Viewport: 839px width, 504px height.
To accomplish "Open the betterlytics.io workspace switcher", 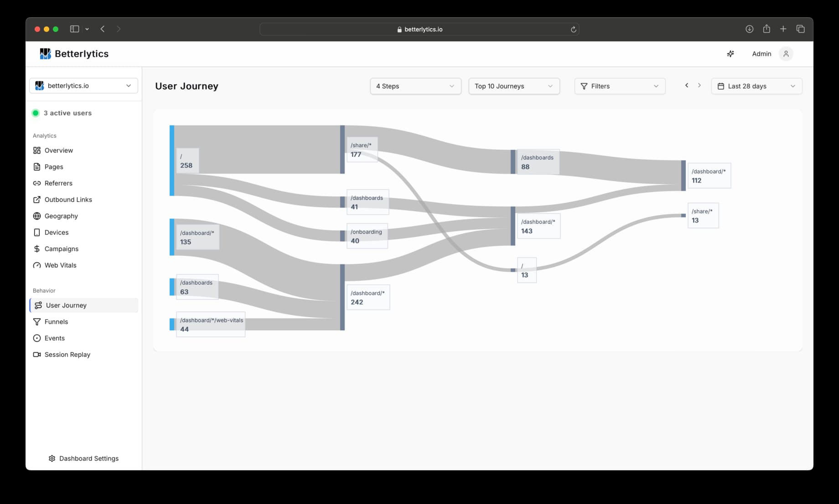I will click(x=83, y=85).
